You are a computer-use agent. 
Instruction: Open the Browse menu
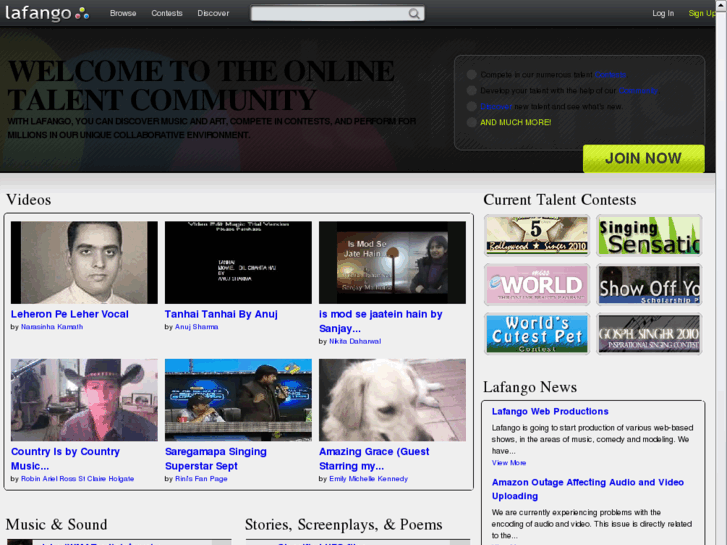(x=123, y=13)
